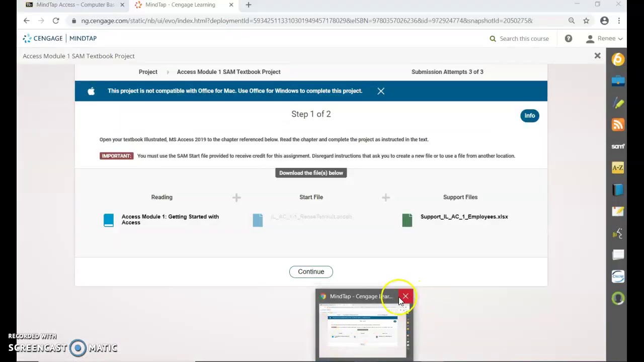The height and width of the screenshot is (362, 644).
Task: Switch to MindTap - Cengage Learning tab
Action: coord(180,5)
